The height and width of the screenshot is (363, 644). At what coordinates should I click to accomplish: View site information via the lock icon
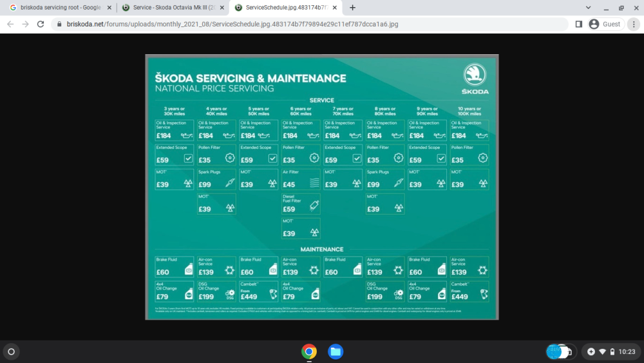pos(59,25)
